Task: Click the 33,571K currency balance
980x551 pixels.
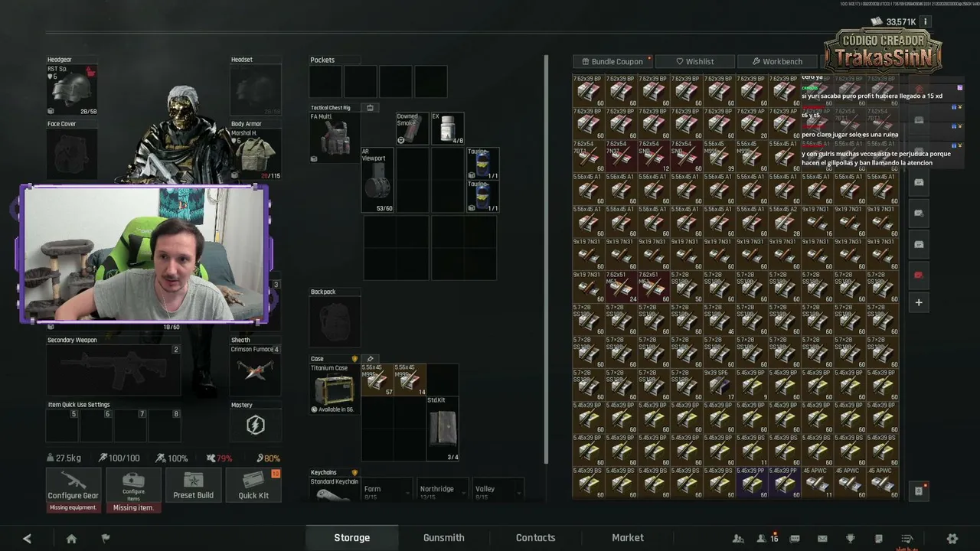Action: (894, 22)
